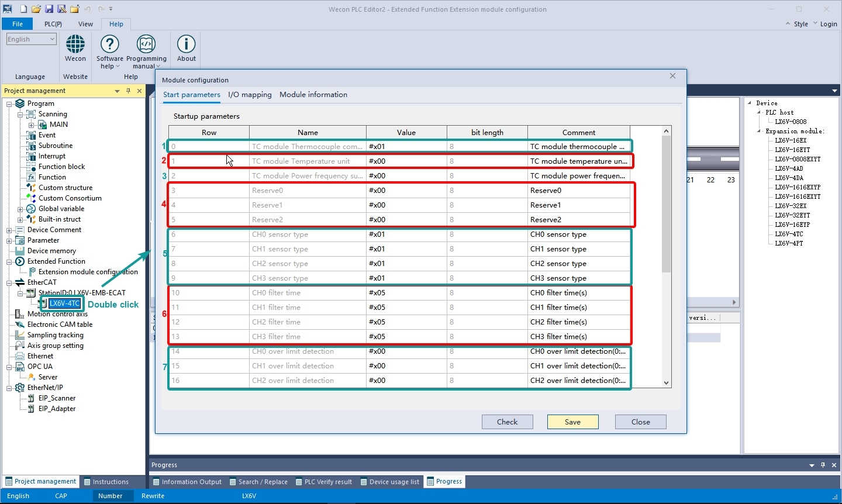This screenshot has height=504, width=842.
Task: Click the new file icon in quick access toolbar
Action: coord(23,9)
